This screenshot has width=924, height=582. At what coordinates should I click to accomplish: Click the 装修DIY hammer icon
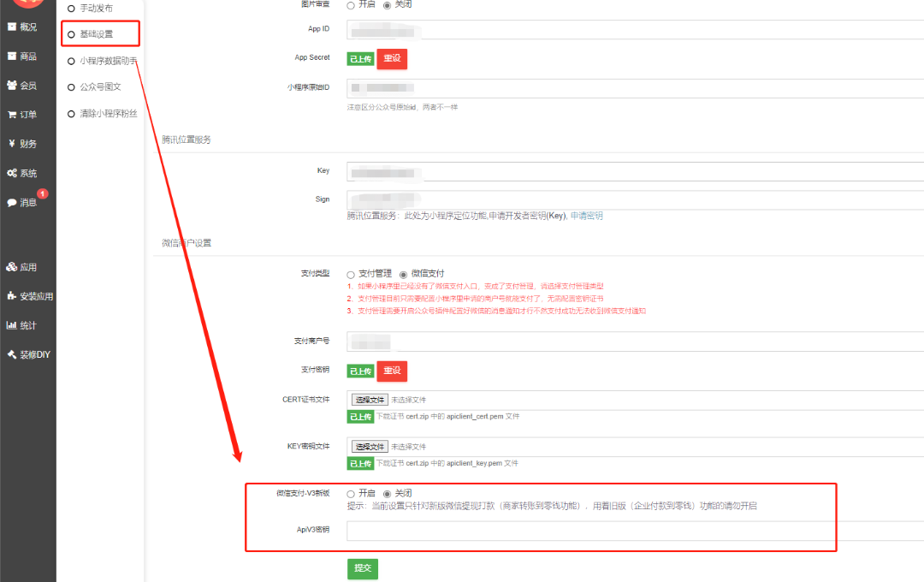tap(12, 354)
